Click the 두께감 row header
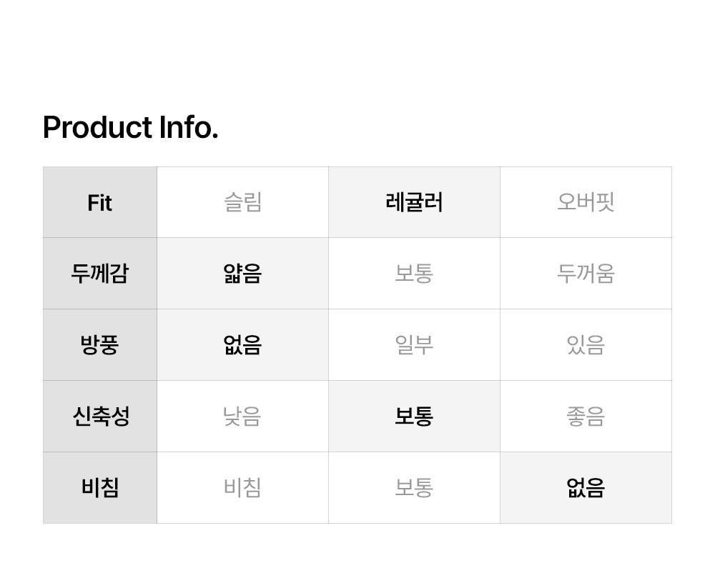 100,274
